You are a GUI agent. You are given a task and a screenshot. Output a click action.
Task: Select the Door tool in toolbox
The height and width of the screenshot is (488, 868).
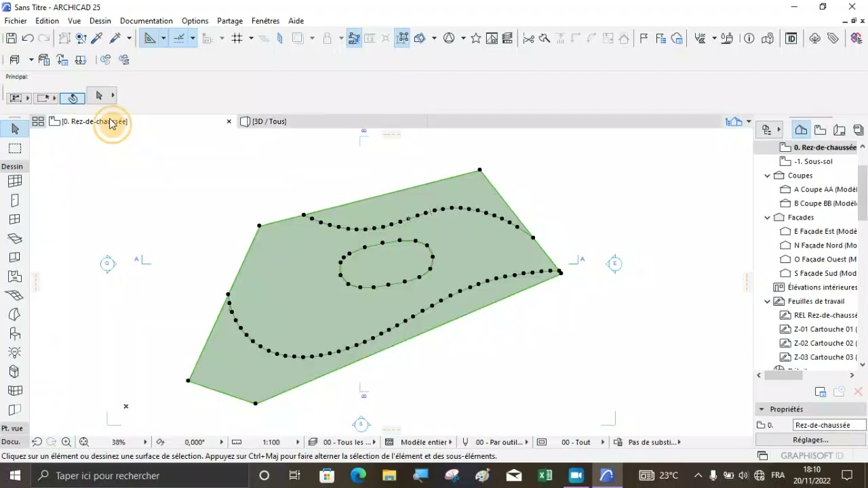pyautogui.click(x=15, y=201)
